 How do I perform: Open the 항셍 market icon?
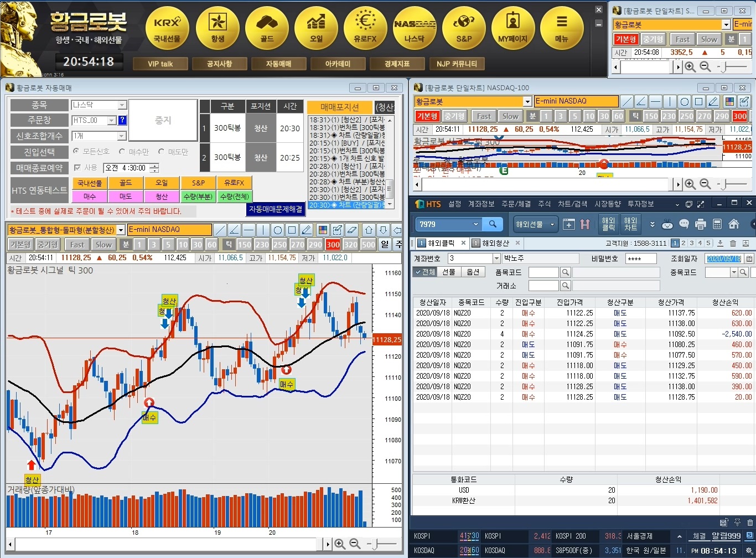(x=218, y=28)
